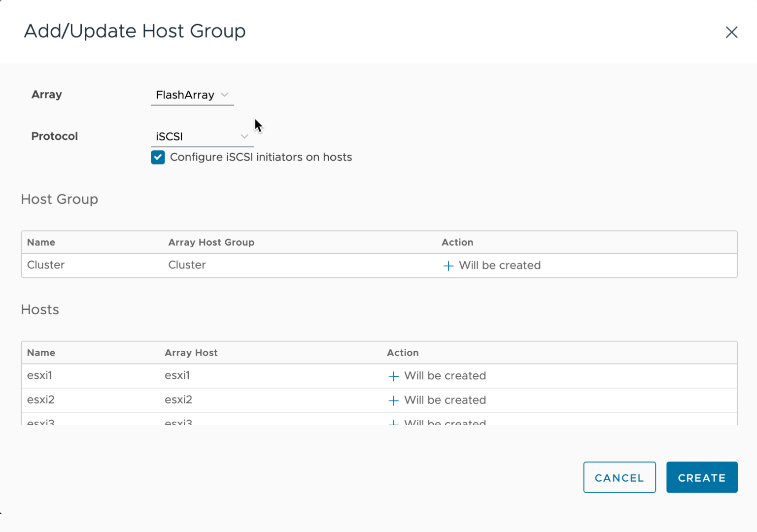The height and width of the screenshot is (532, 757).
Task: Click Will be created next to Cluster
Action: tap(499, 266)
